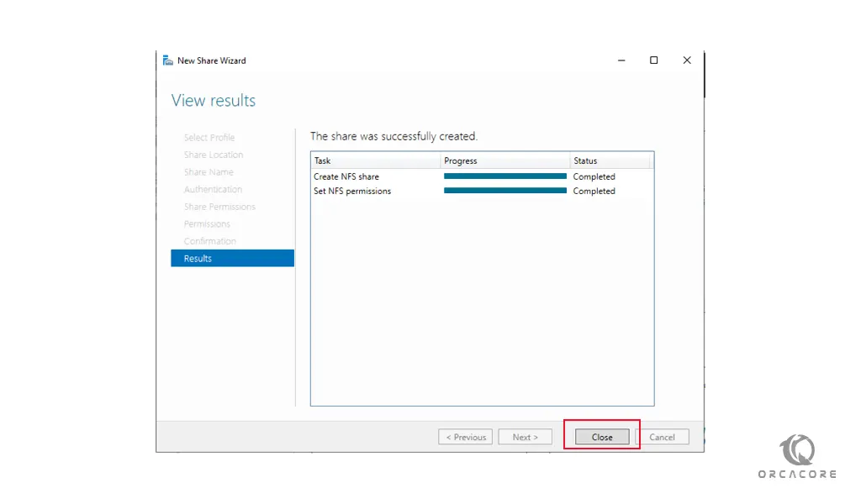Image resolution: width=861 pixels, height=504 pixels.
Task: Click the Cancel button
Action: click(x=662, y=437)
